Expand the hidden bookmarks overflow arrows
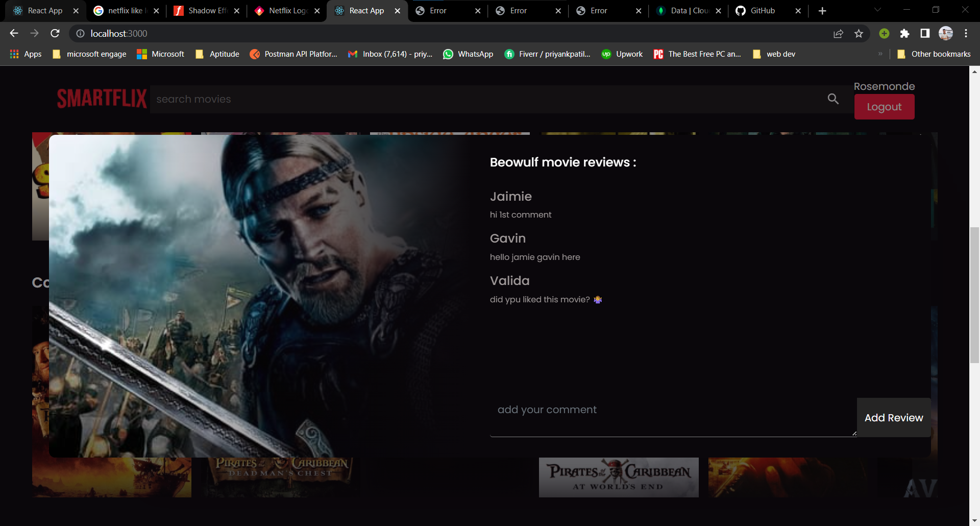This screenshot has width=980, height=526. pyautogui.click(x=881, y=54)
